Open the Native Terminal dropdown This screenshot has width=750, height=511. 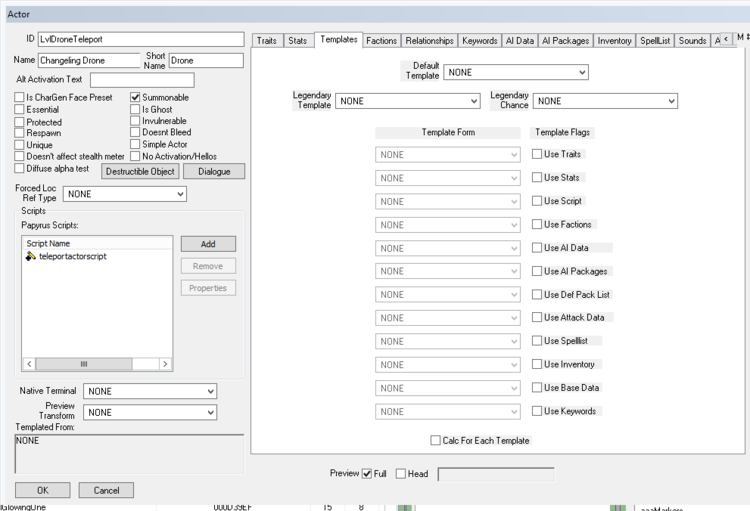(150, 391)
